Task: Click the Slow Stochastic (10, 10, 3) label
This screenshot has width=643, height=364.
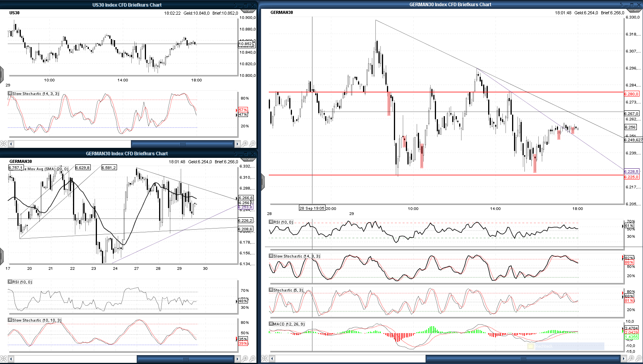Action: (x=37, y=320)
